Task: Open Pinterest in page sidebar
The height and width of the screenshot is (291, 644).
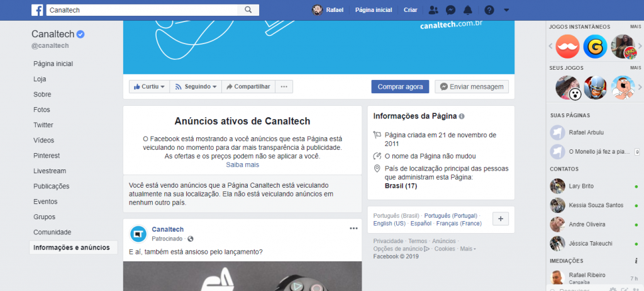Action: coord(47,156)
